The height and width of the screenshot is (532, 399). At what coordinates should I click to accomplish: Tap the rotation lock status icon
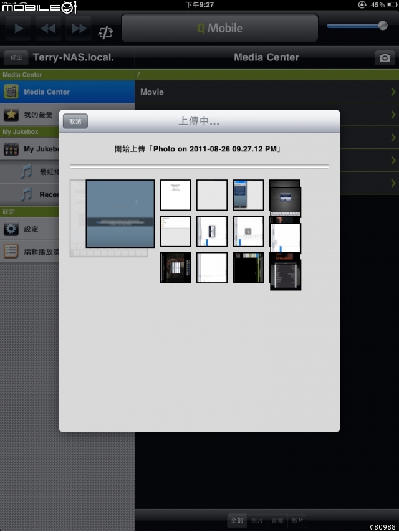pos(362,5)
